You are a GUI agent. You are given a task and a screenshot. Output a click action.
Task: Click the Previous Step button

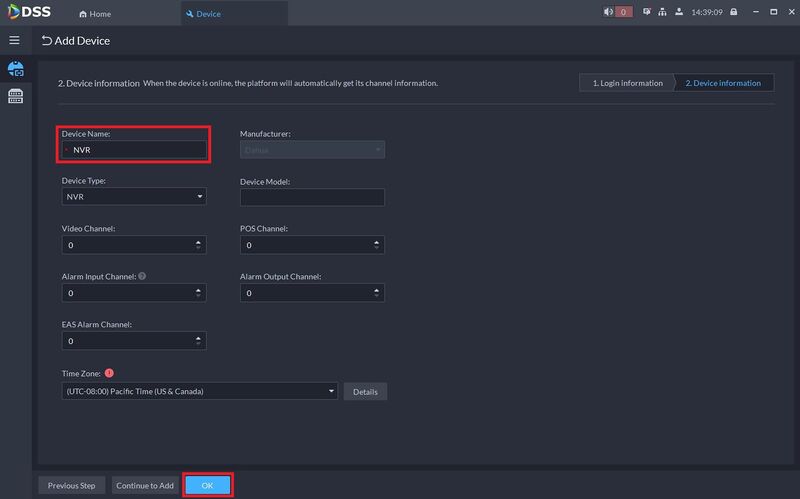pos(71,485)
